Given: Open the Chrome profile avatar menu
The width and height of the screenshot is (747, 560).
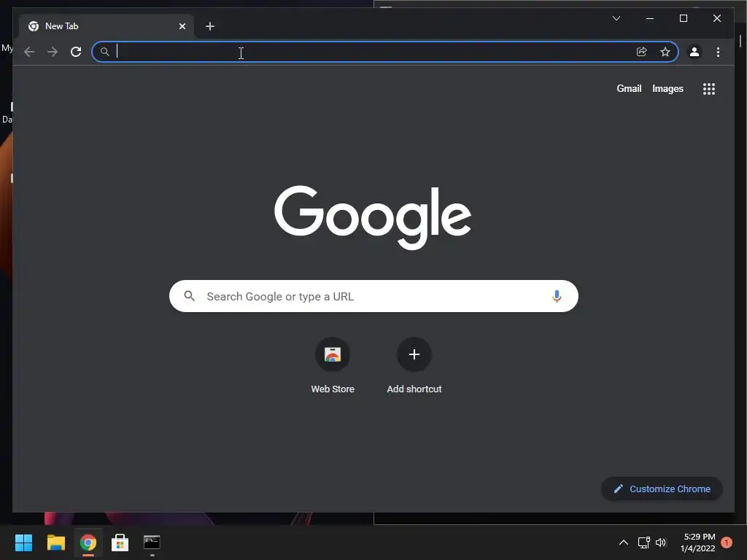Looking at the screenshot, I should [x=694, y=52].
